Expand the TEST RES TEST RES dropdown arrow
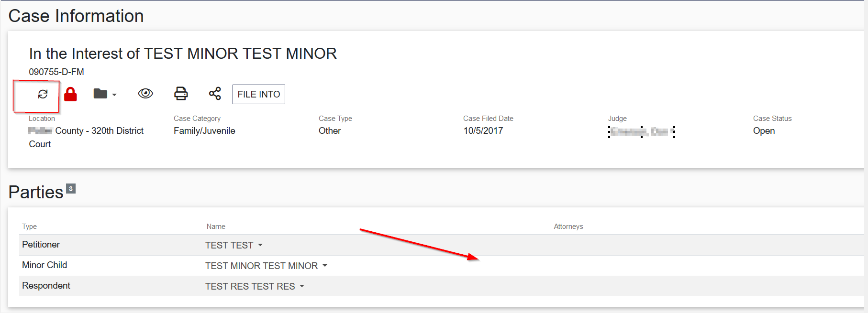 coord(302,286)
